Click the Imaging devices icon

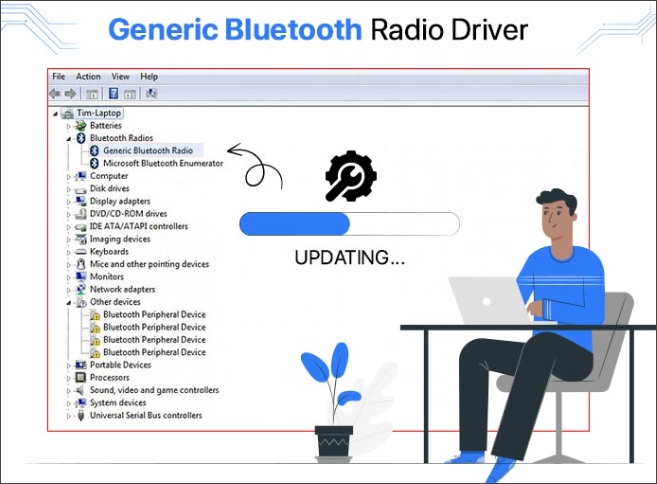tap(80, 239)
